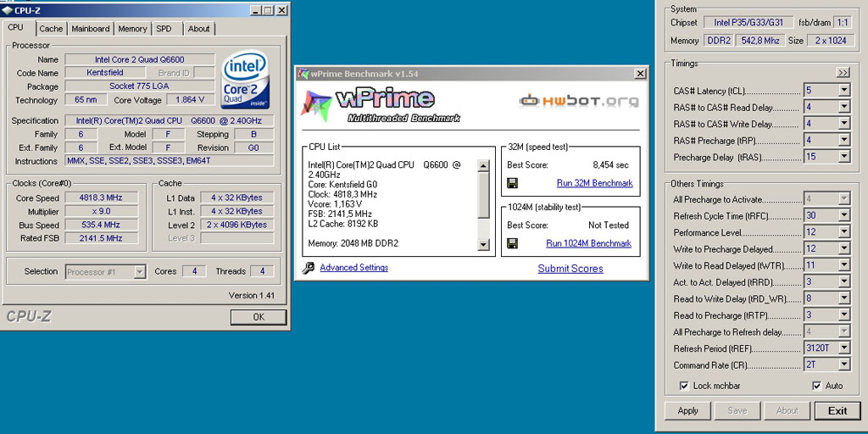
Task: Minimize the CPU-Z window
Action: (x=255, y=10)
